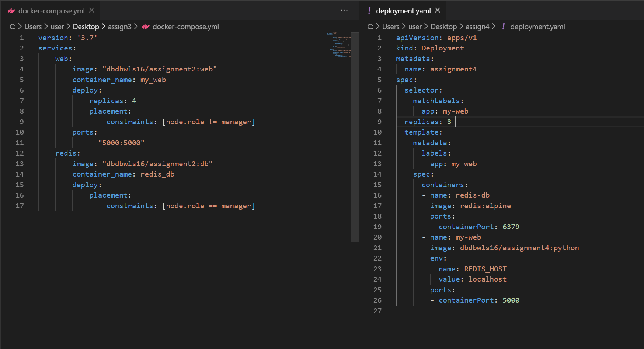Click '[node.role != manager]' constraint
This screenshot has width=644, height=349.
pos(209,122)
